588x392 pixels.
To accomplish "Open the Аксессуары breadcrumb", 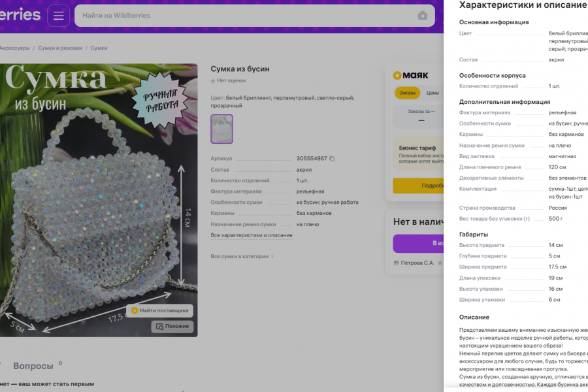I will [x=14, y=48].
